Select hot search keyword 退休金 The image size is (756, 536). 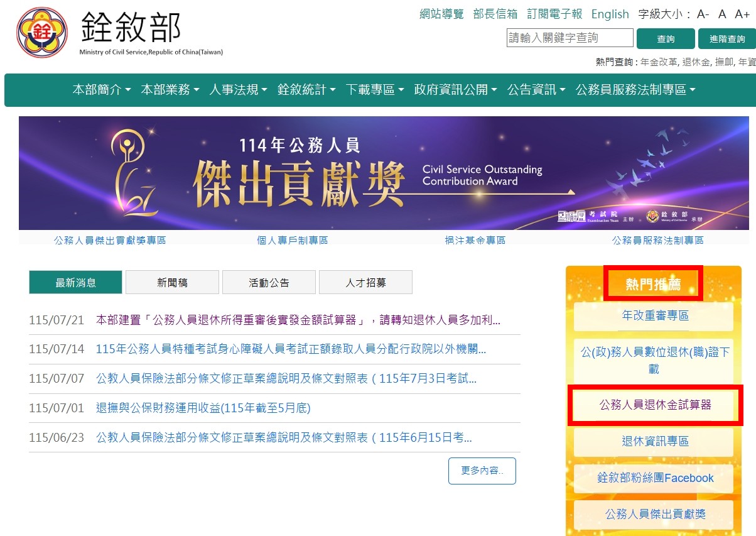point(697,62)
